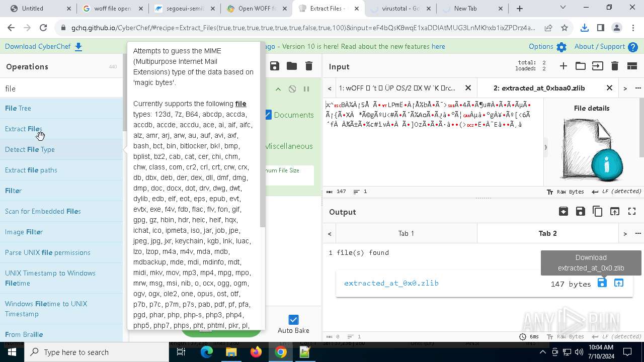Open the extracted_at_0x0.zlib file link
This screenshot has width=644, height=362.
click(391, 283)
